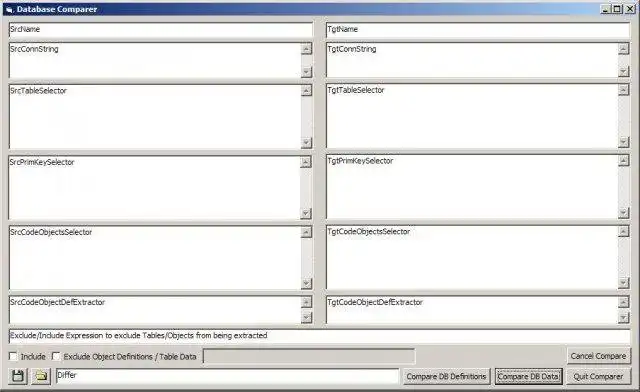Click inside the SrcCodeObjectDefExtractor text box
Viewport: 640px width, 392px height.
point(155,310)
